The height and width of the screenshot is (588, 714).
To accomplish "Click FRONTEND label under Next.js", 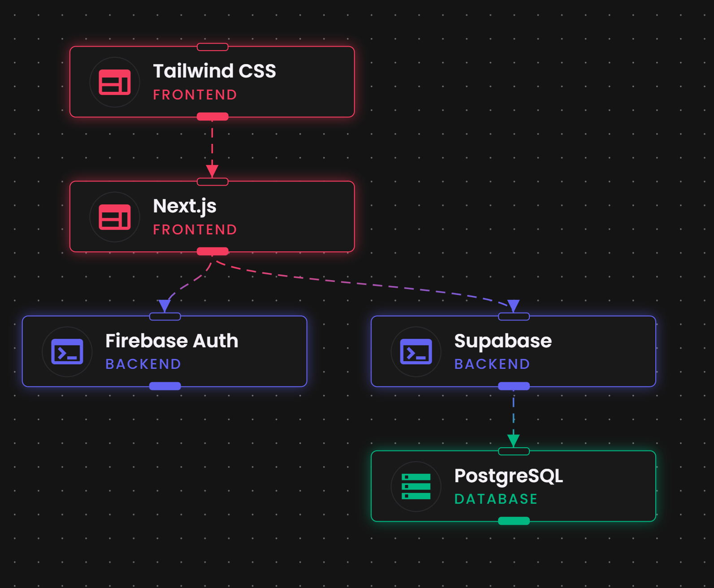I will click(195, 229).
